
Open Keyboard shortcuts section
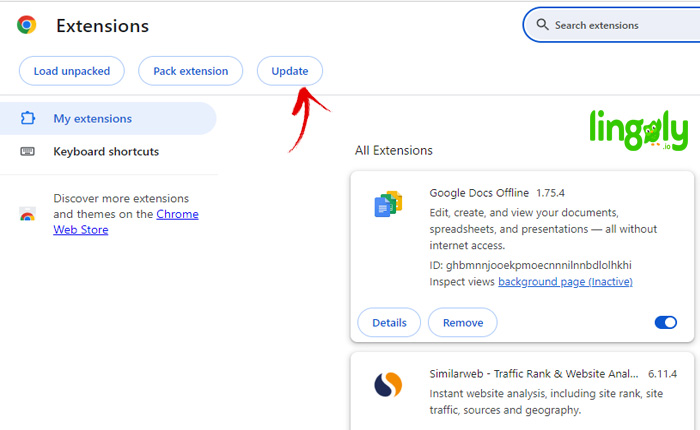[x=108, y=151]
